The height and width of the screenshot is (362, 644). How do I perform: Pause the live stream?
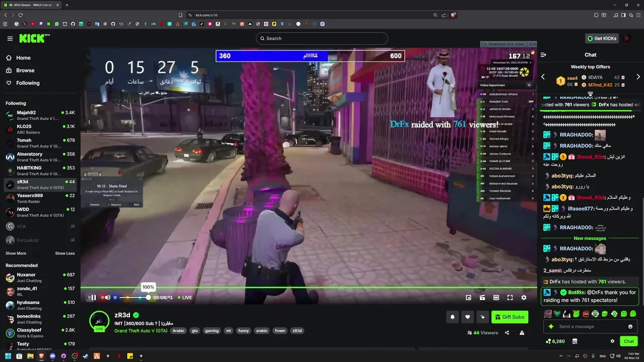[94, 298]
